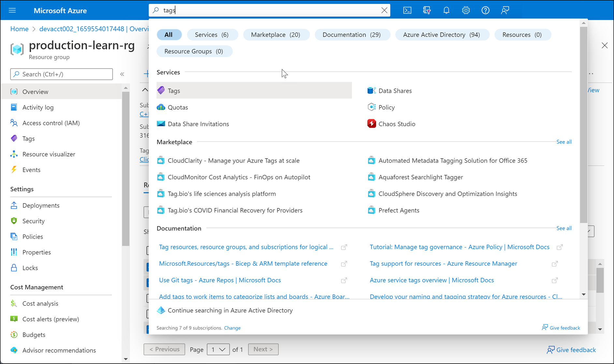Click the sidebar search field
The height and width of the screenshot is (364, 614).
(x=62, y=74)
